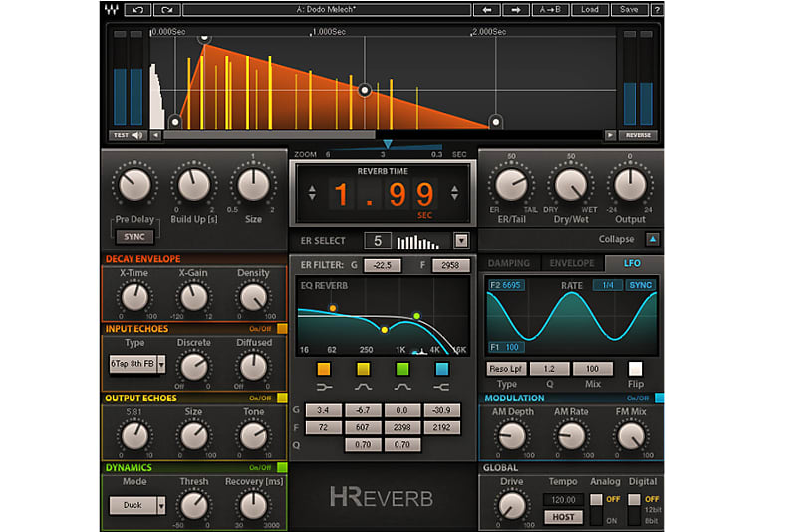This screenshot has height=532, width=797.
Task: Select the orange EQ band square
Action: point(323,369)
